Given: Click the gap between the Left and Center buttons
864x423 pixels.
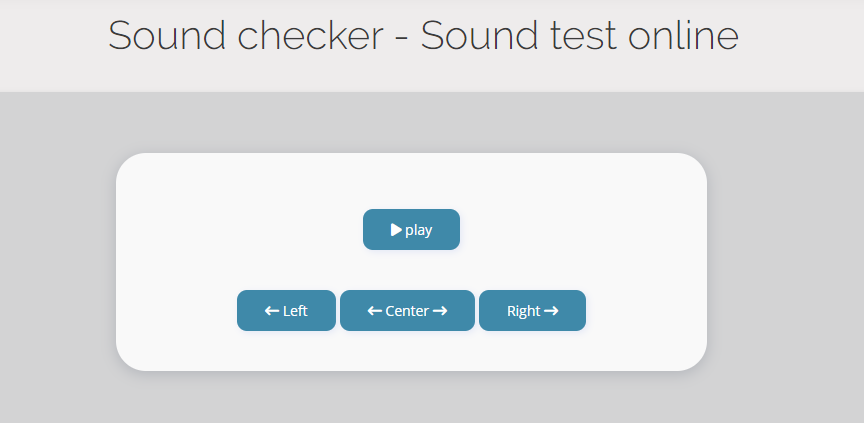Looking at the screenshot, I should (x=338, y=311).
